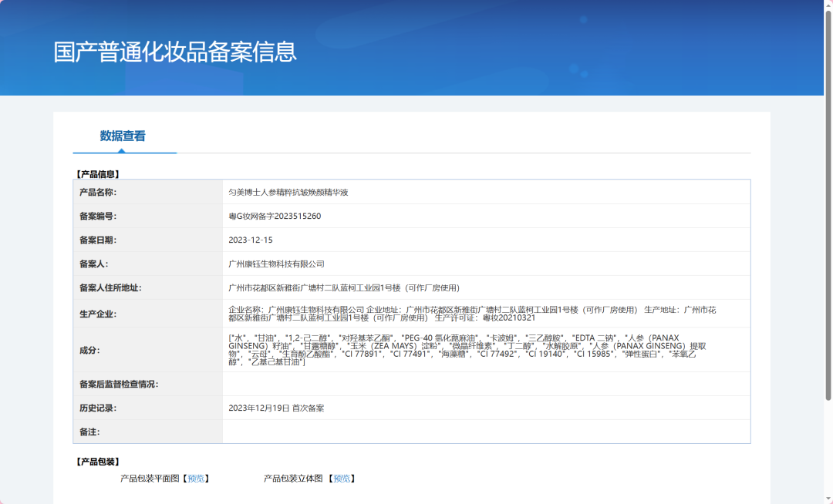The image size is (833, 504).
Task: Click the scrollbar down arrow
Action: (828, 499)
